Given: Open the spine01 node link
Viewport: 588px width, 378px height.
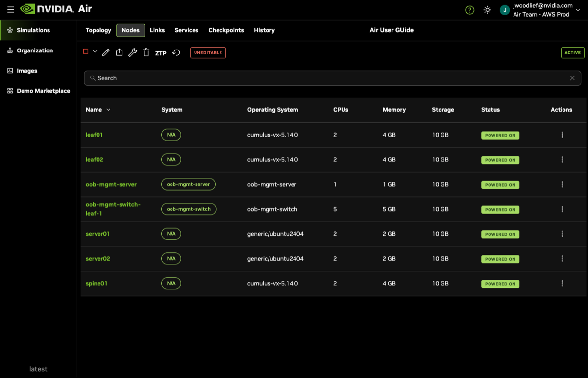Looking at the screenshot, I should click(97, 283).
